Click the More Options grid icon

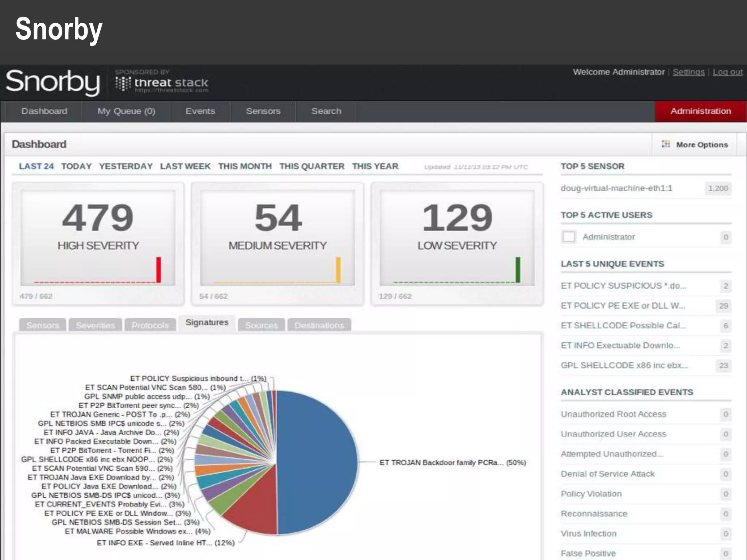pos(666,144)
